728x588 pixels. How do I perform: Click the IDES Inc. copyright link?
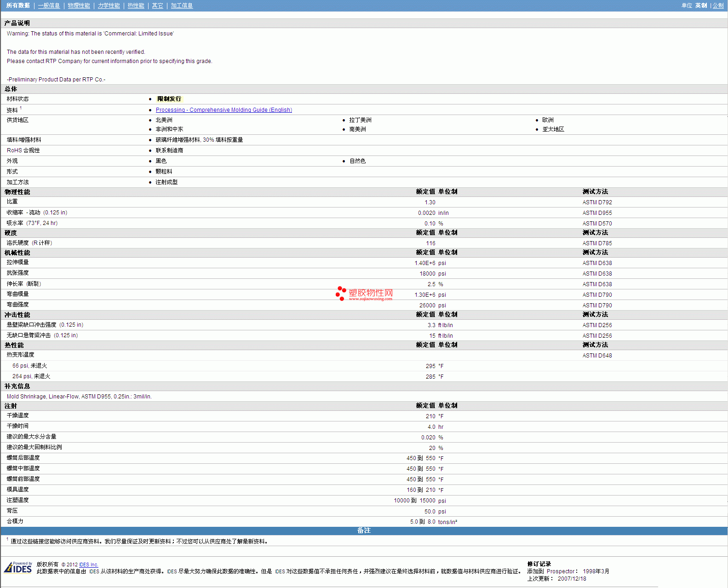88,565
